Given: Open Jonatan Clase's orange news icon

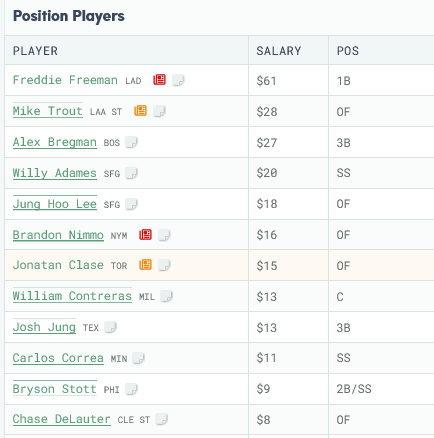Looking at the screenshot, I should click(145, 265).
